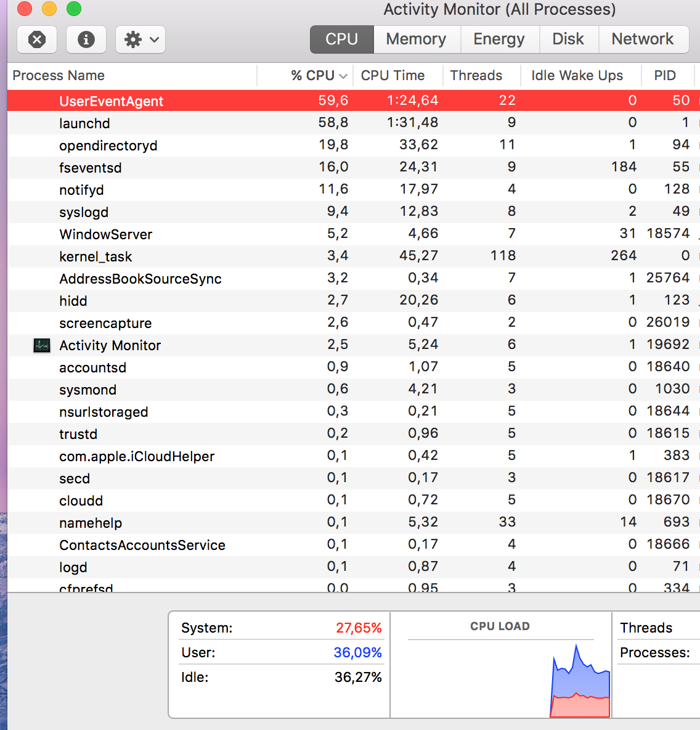Select the kernel_task process

(353, 256)
